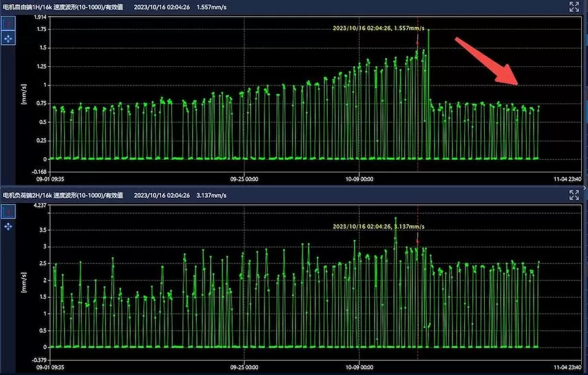
Task: Maximize the bottom motor load-end chart
Action: tap(574, 195)
